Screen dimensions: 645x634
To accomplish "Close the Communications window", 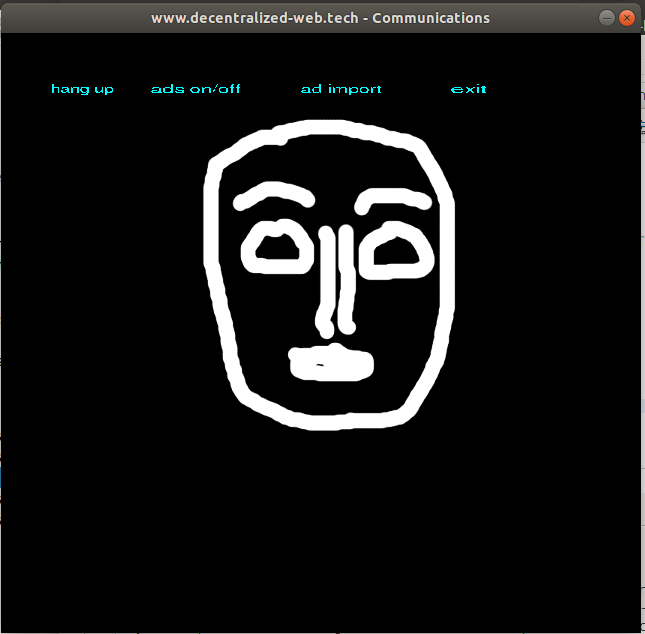I will pyautogui.click(x=627, y=18).
